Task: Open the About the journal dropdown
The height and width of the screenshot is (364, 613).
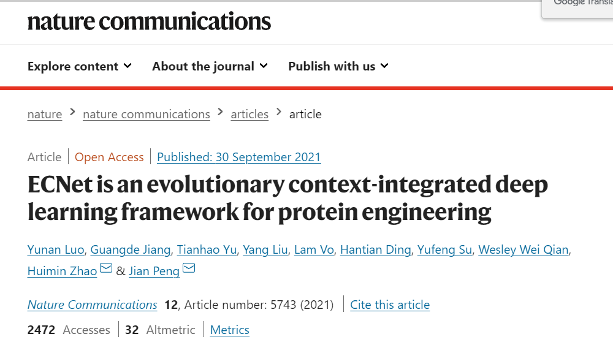Action: [x=210, y=66]
